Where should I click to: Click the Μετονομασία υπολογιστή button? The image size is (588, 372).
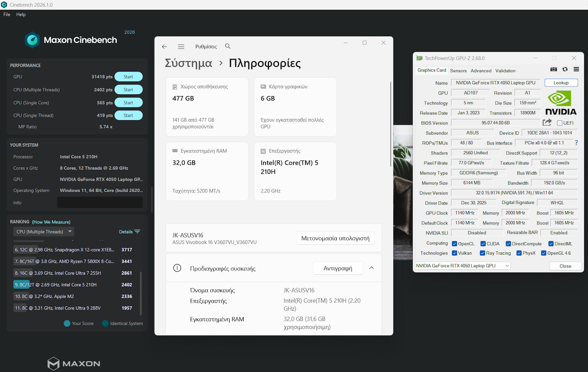pyautogui.click(x=336, y=238)
